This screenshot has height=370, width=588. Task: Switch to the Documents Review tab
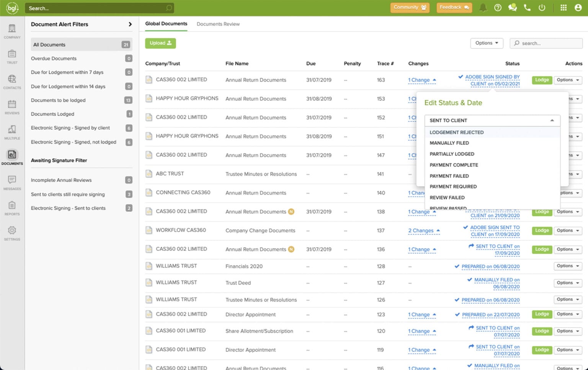[218, 24]
